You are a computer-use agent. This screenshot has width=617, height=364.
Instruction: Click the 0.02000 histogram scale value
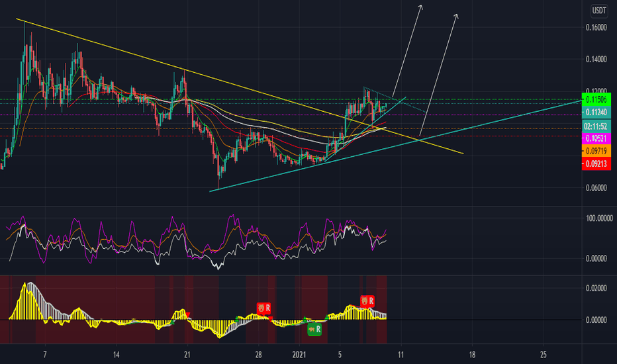pyautogui.click(x=596, y=289)
